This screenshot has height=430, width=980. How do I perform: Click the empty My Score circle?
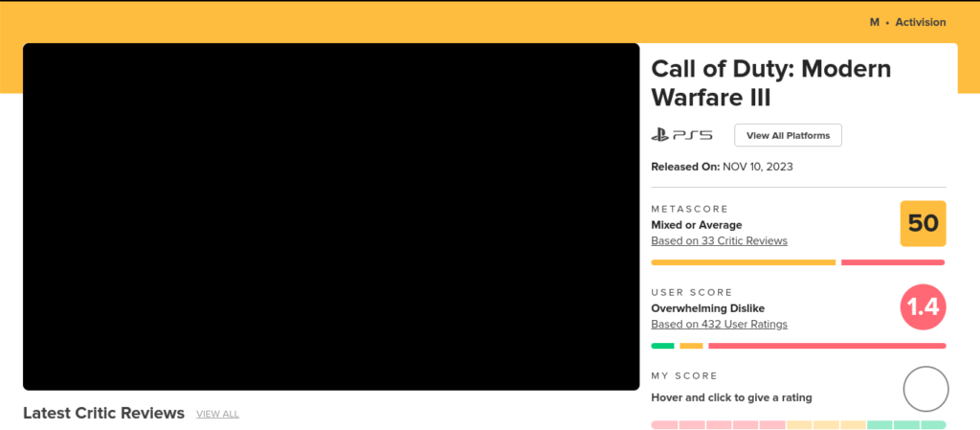[x=925, y=389]
